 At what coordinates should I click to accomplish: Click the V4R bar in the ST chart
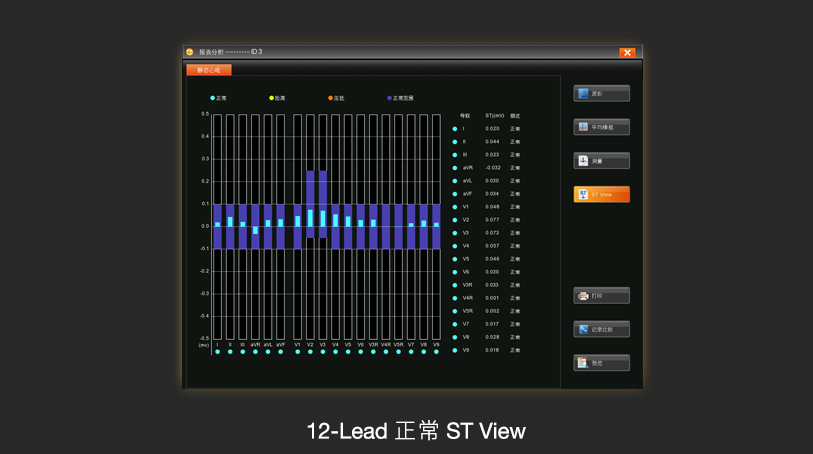pyautogui.click(x=386, y=226)
